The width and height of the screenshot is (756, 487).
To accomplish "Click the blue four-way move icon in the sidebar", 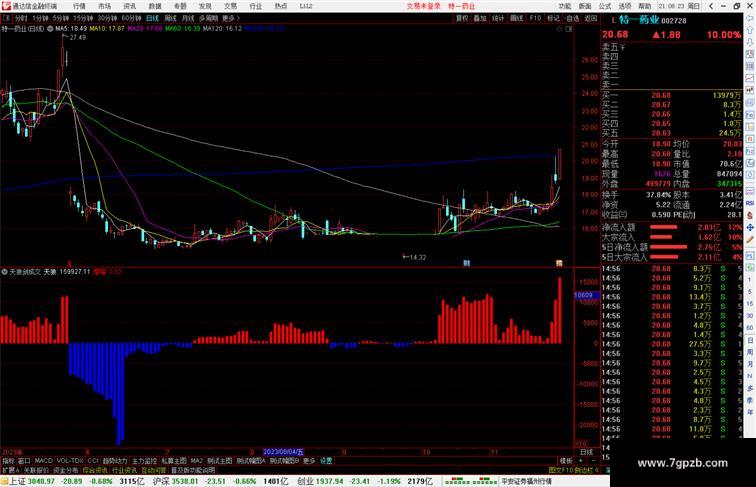I will [x=750, y=227].
